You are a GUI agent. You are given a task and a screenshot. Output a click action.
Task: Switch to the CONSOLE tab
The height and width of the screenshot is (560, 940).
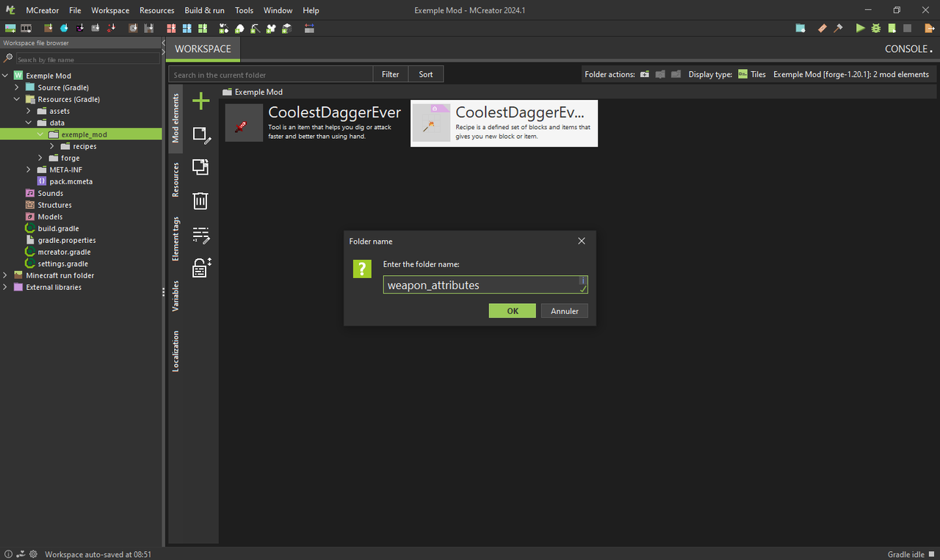[x=908, y=49]
